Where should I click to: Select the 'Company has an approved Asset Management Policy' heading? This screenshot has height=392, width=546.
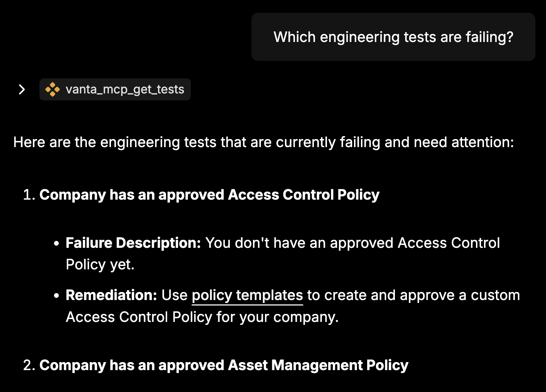click(x=224, y=365)
